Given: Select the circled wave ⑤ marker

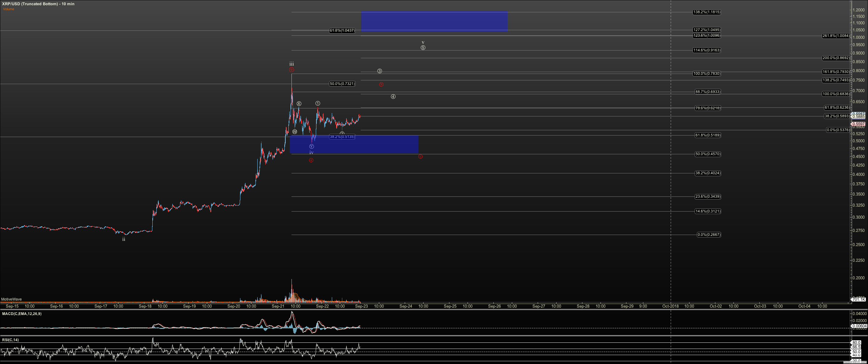Looking at the screenshot, I should click(x=423, y=47).
